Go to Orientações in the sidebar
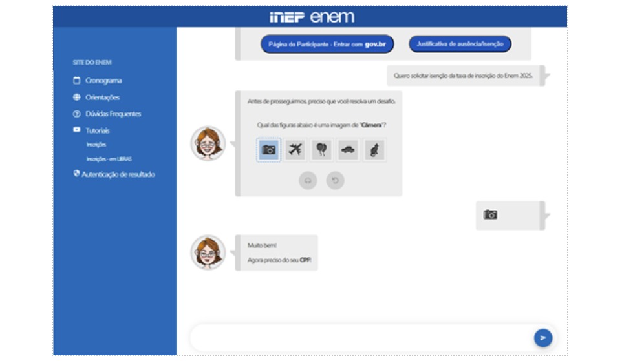The height and width of the screenshot is (361, 644). tap(102, 98)
